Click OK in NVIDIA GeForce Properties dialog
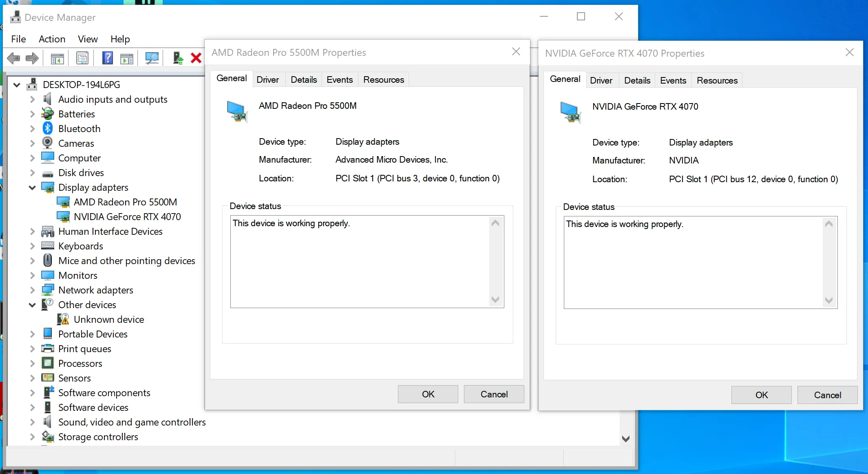The width and height of the screenshot is (868, 474). [762, 395]
